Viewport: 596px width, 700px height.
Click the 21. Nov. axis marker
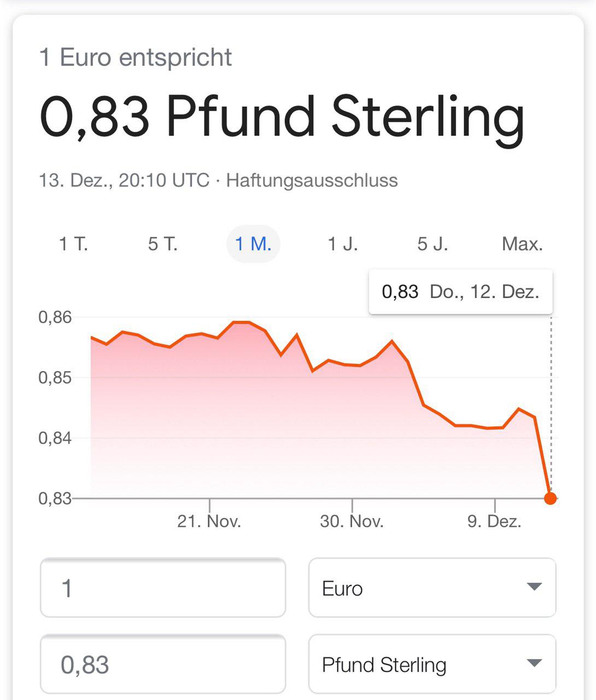coord(209,521)
